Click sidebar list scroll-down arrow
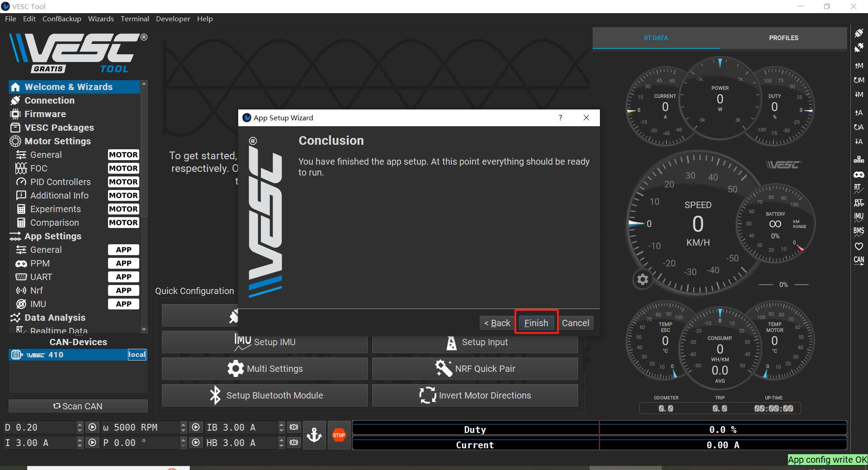This screenshot has width=868, height=470. (x=144, y=330)
